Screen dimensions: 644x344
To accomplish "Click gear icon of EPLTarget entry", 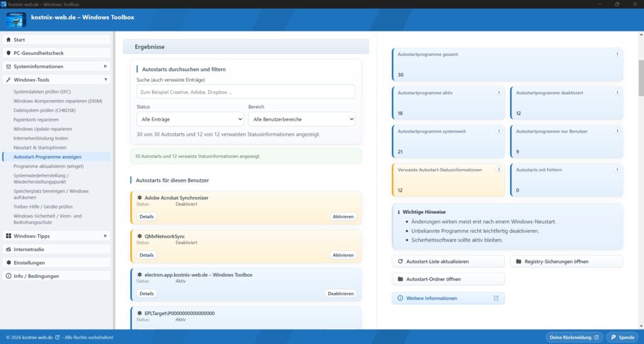I will pos(140,314).
